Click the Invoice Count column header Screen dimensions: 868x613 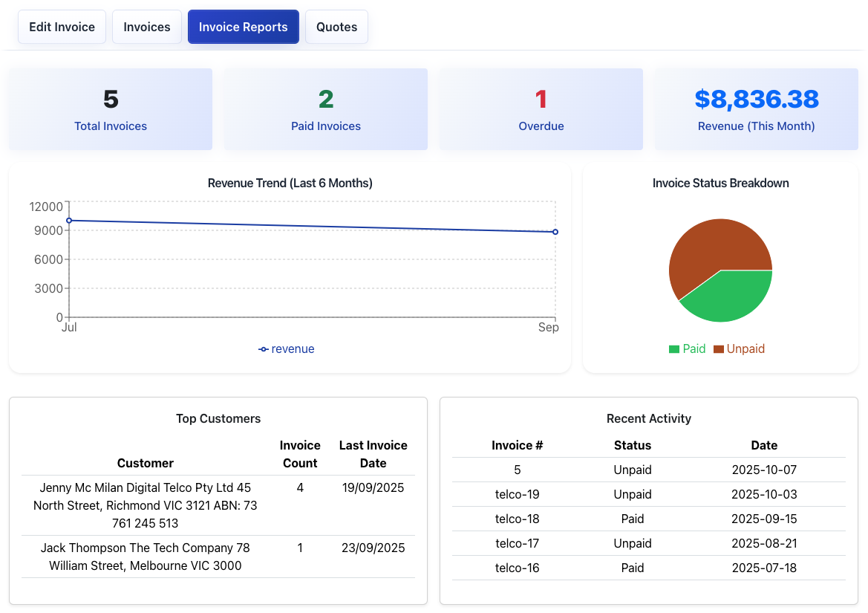tap(300, 454)
